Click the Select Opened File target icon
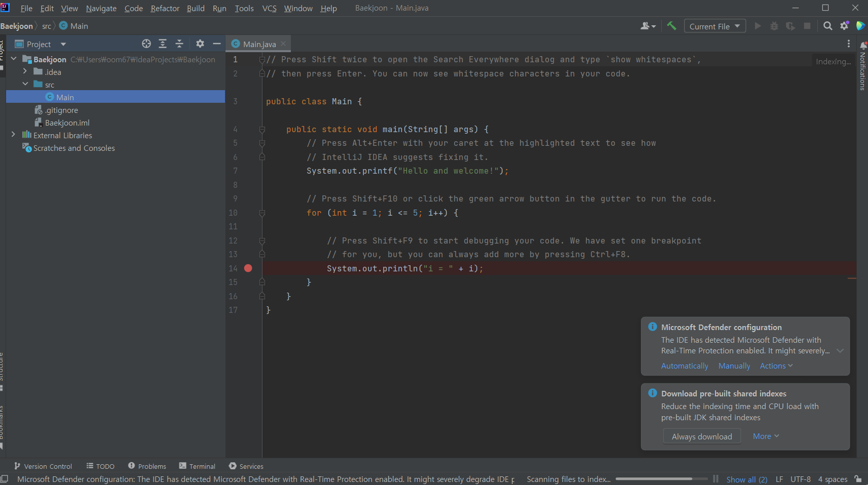Image resolution: width=868 pixels, height=485 pixels. pos(146,44)
